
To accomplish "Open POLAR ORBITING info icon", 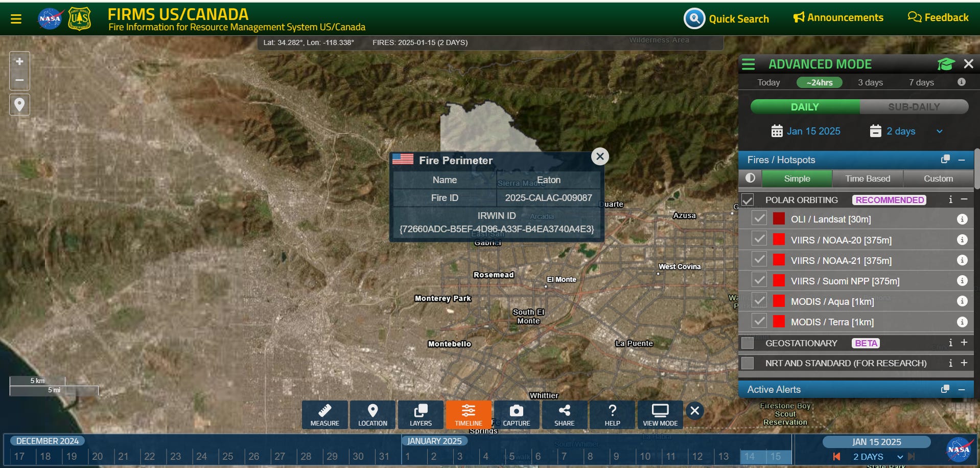I will (x=950, y=199).
